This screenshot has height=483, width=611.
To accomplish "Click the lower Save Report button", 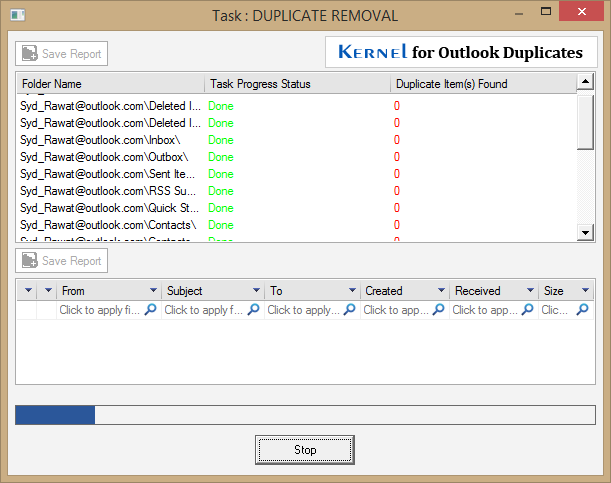I will [x=62, y=261].
